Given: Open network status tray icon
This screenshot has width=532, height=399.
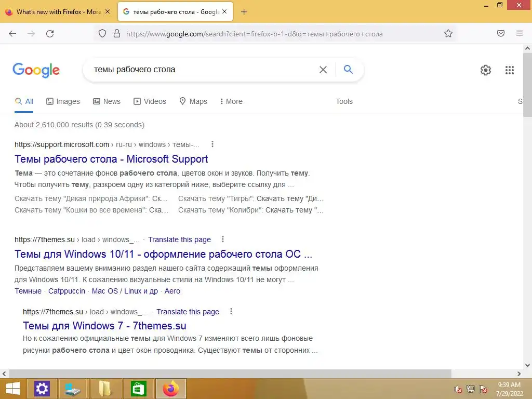Looking at the screenshot, I should 471,389.
